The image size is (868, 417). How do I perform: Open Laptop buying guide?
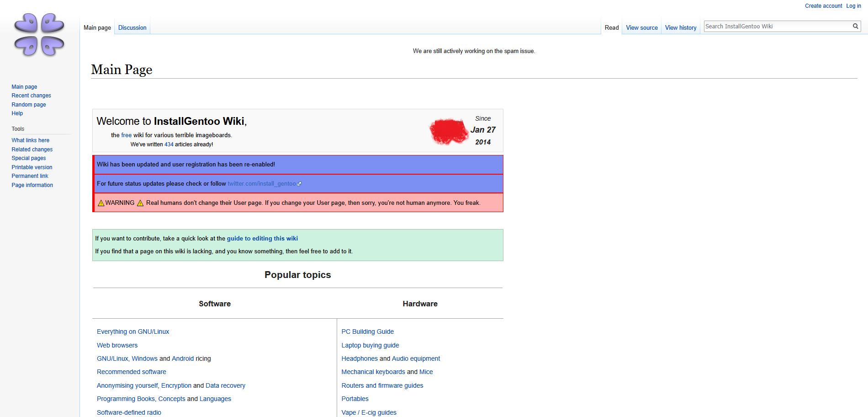(370, 345)
